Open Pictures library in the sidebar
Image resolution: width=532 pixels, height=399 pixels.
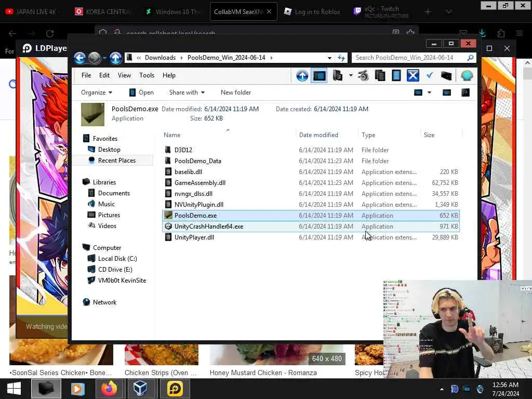109,215
